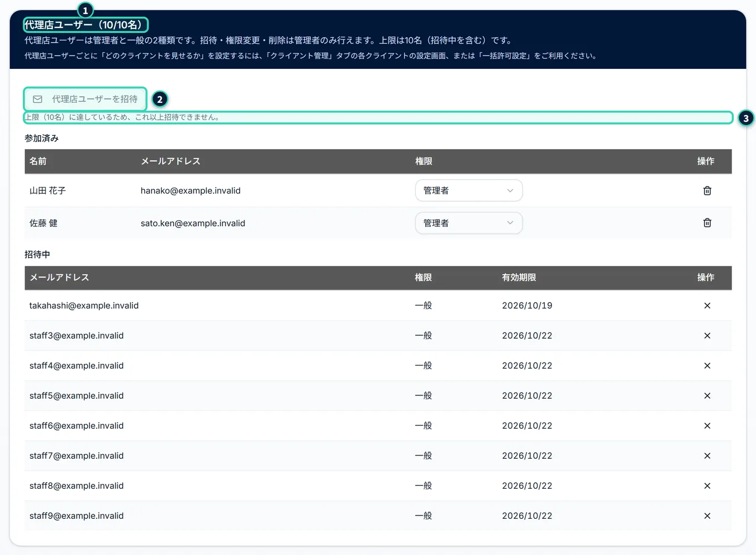This screenshot has height=555, width=756.
Task: Click pending email staff5@example.invalid
Action: coord(77,395)
